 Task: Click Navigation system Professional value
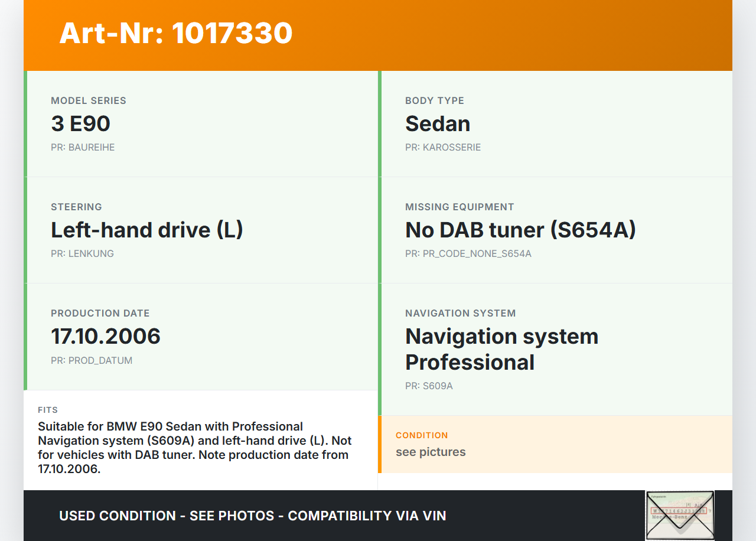coord(501,349)
